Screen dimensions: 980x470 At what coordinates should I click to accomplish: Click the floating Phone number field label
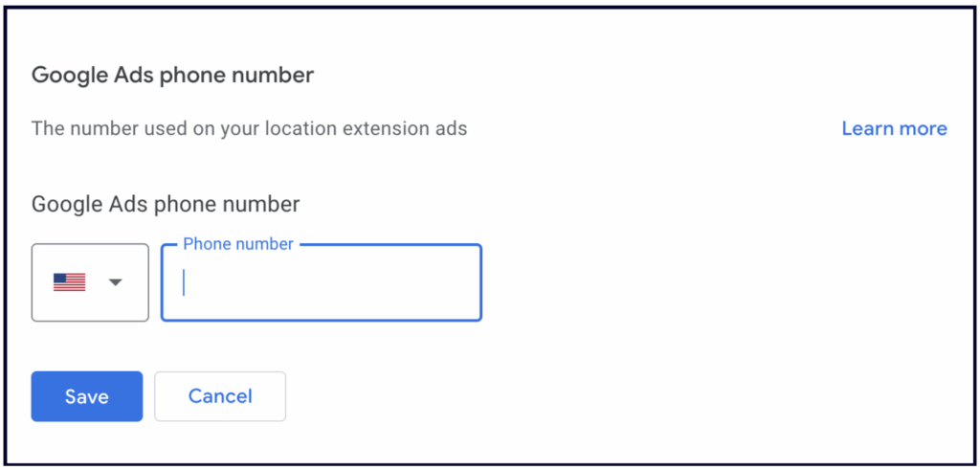[237, 244]
